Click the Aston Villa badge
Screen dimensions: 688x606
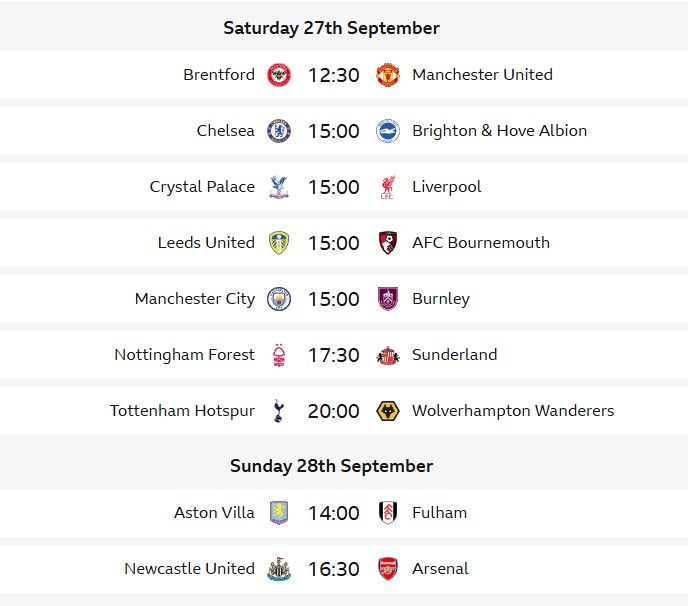pyautogui.click(x=279, y=513)
